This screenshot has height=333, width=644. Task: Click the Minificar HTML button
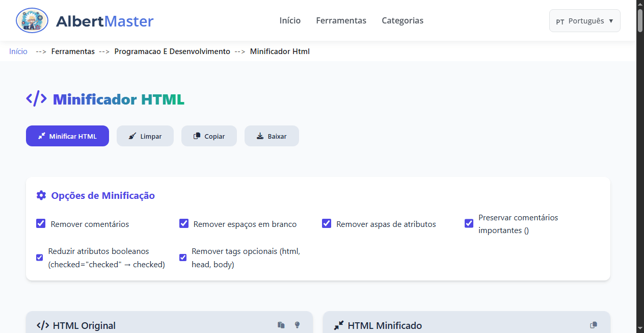coord(67,136)
